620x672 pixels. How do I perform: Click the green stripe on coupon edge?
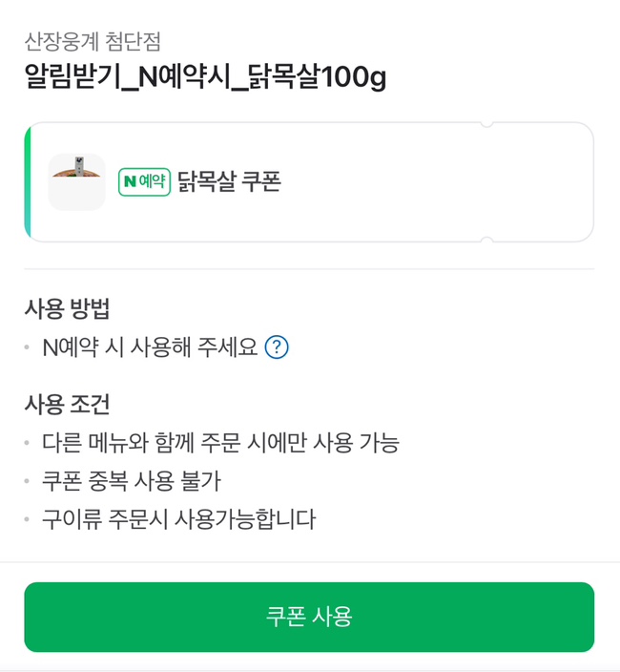(28, 181)
